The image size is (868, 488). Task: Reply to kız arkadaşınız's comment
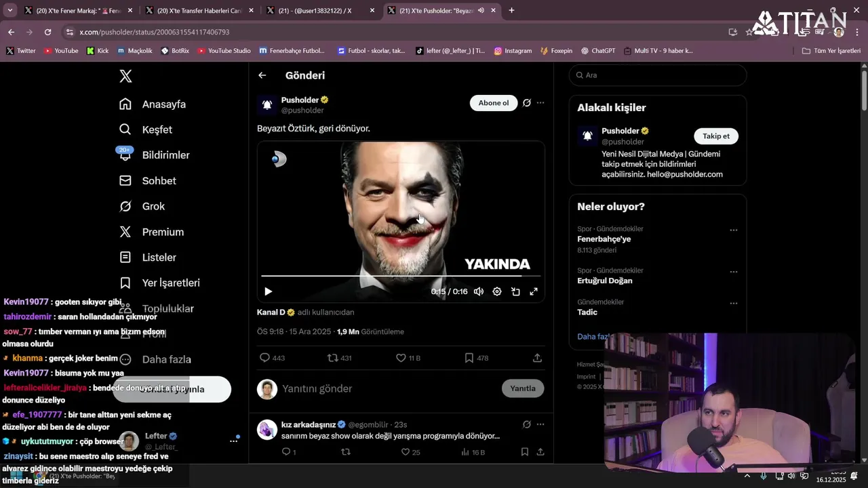(x=288, y=452)
